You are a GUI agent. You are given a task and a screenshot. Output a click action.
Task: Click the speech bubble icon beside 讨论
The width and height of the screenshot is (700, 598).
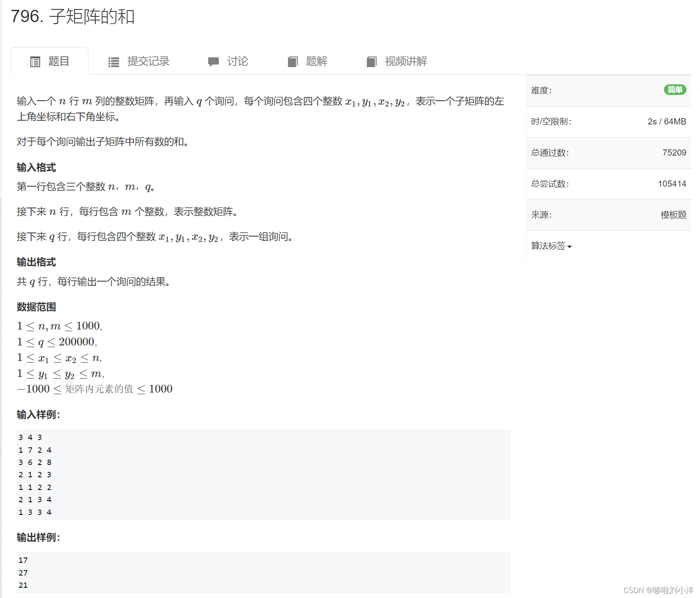click(213, 61)
